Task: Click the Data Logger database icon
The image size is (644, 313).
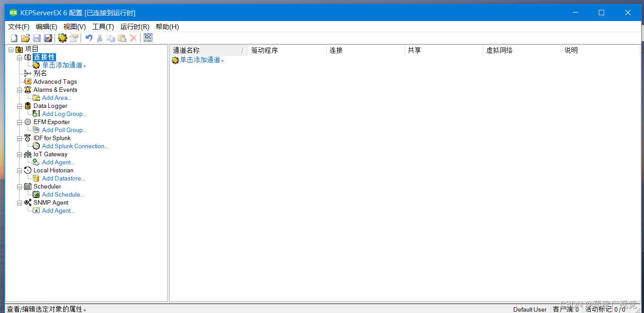Action: [x=28, y=106]
